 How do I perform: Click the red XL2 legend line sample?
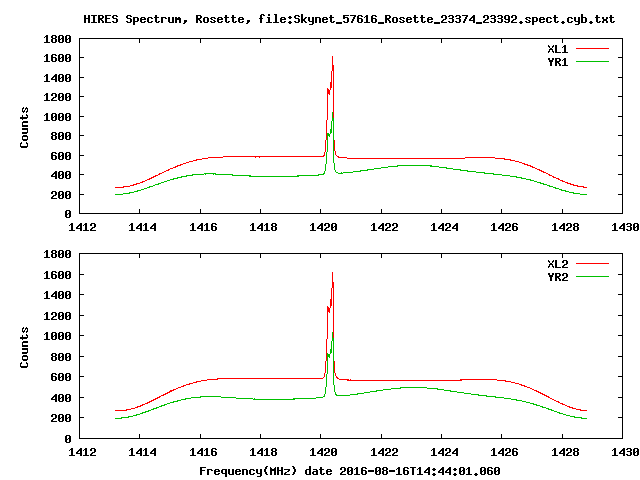[592, 264]
